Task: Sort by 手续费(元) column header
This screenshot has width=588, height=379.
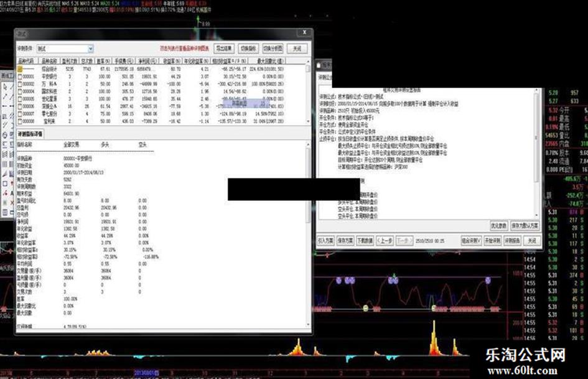Action: coord(124,61)
